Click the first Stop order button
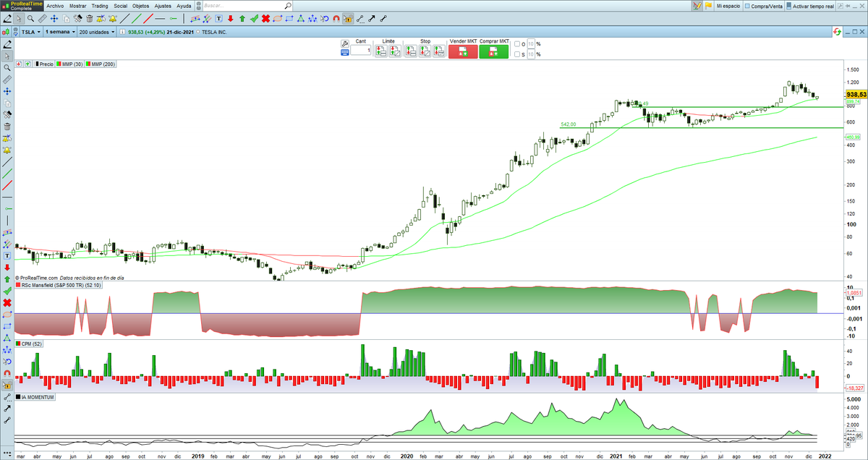The image size is (868, 460). click(411, 51)
